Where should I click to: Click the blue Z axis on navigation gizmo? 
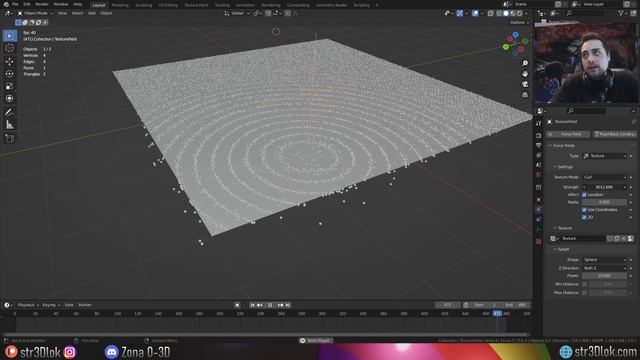(x=516, y=35)
